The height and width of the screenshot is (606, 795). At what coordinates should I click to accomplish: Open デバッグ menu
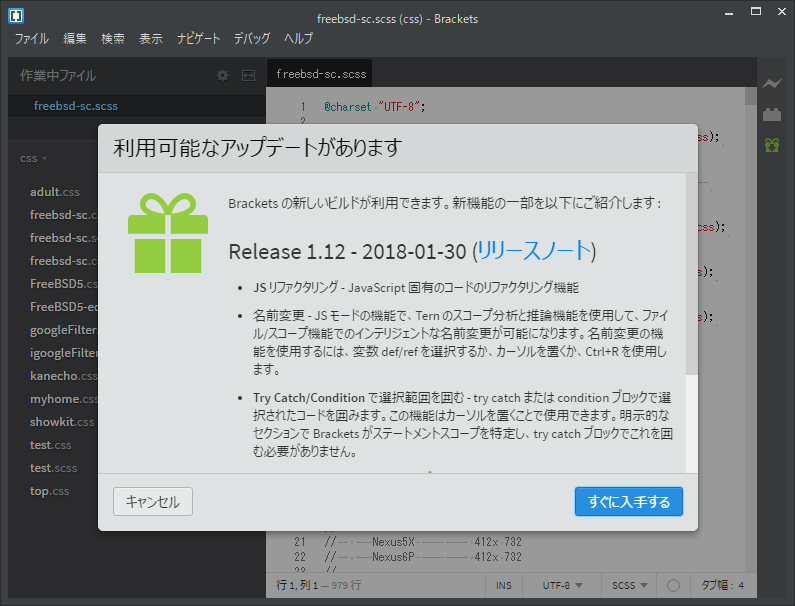pyautogui.click(x=252, y=39)
